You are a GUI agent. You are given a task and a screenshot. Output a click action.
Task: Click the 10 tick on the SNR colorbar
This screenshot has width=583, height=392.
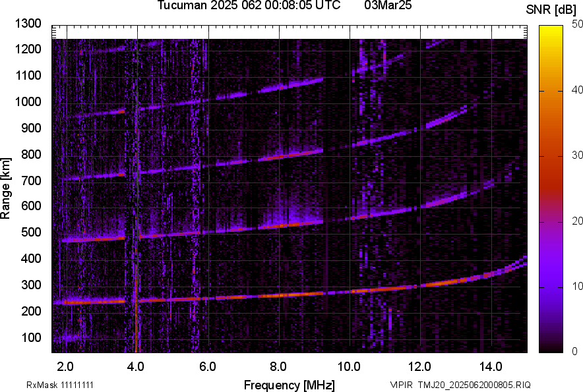(x=577, y=287)
